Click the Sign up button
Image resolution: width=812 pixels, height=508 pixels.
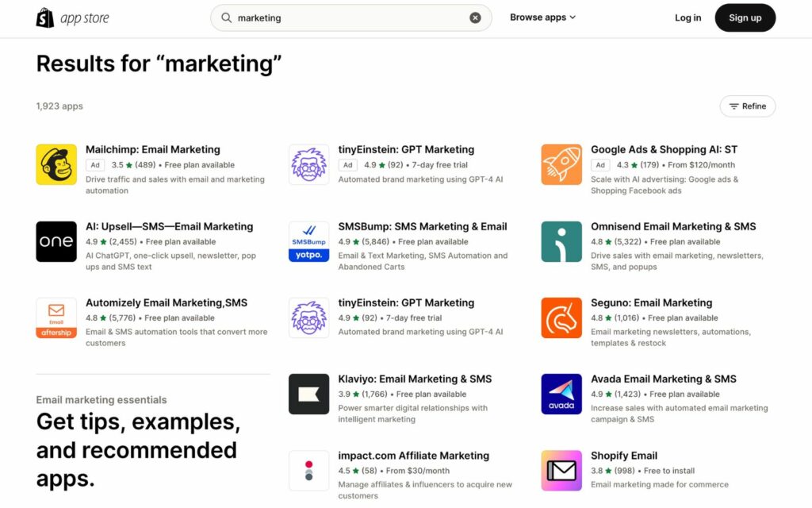point(745,17)
